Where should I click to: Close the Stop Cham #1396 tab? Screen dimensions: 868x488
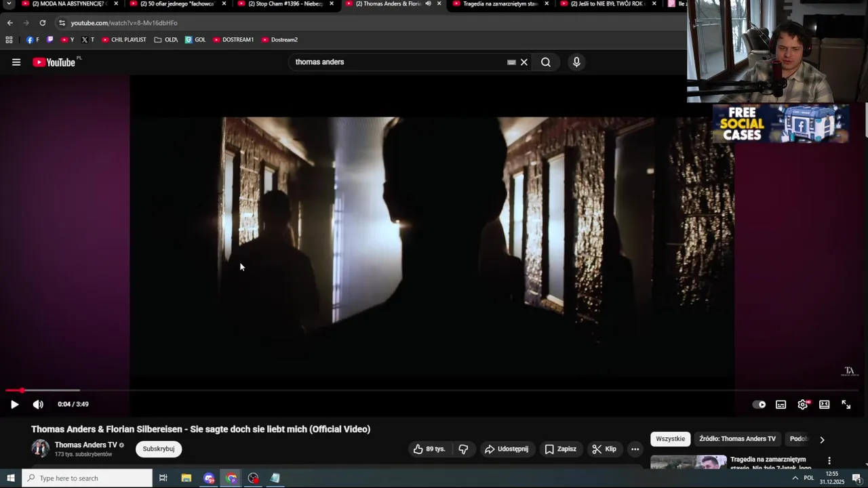(x=332, y=3)
